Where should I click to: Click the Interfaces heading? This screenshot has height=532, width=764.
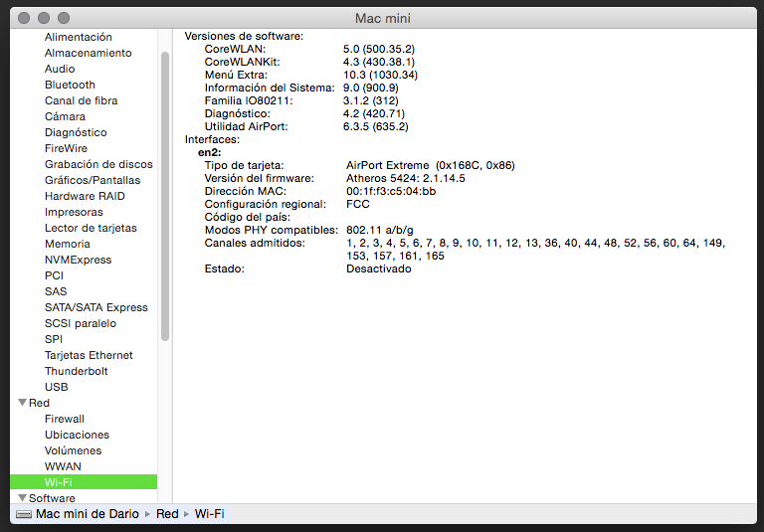point(212,139)
